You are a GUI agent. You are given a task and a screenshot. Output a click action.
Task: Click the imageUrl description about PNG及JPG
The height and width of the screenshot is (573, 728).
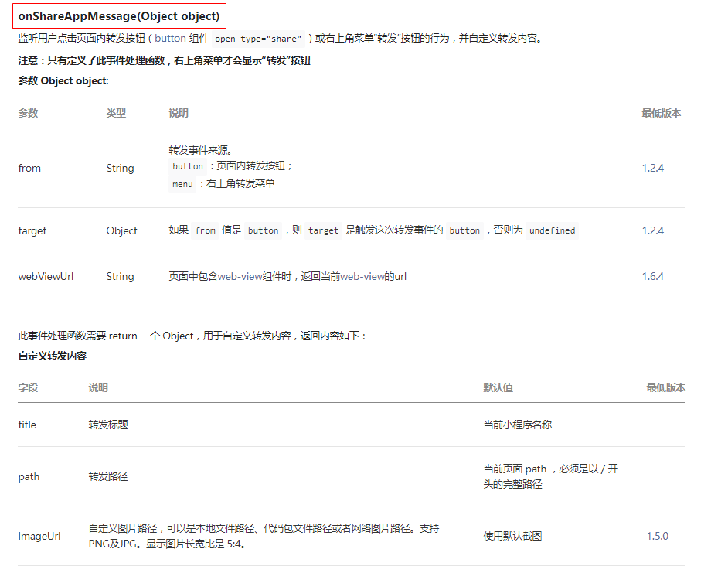(264, 536)
